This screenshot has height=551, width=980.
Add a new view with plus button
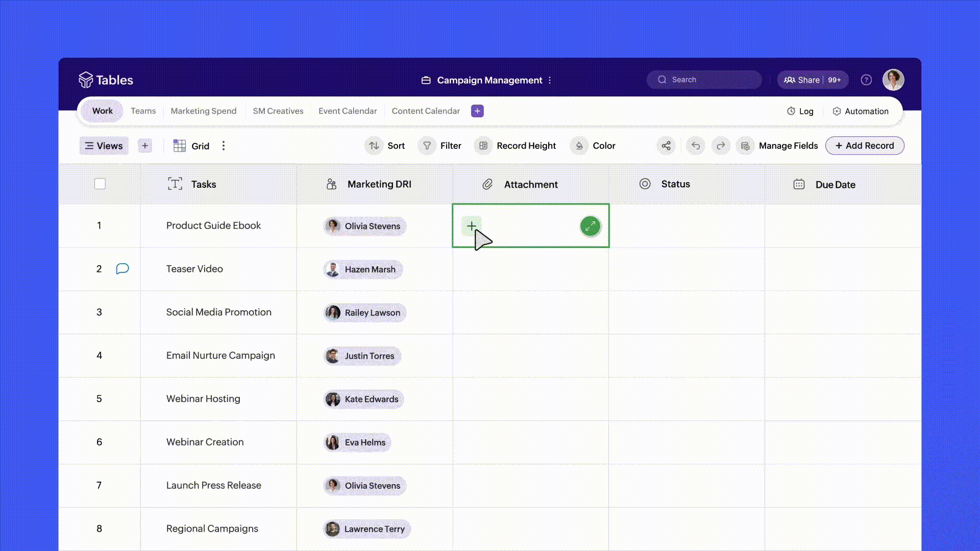[145, 146]
